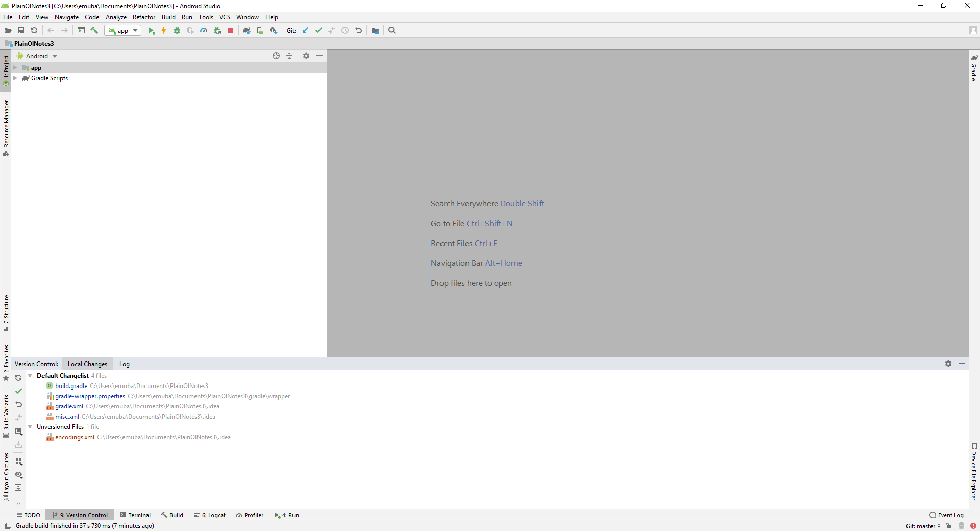Open the Terminal tool window

pyautogui.click(x=135, y=515)
